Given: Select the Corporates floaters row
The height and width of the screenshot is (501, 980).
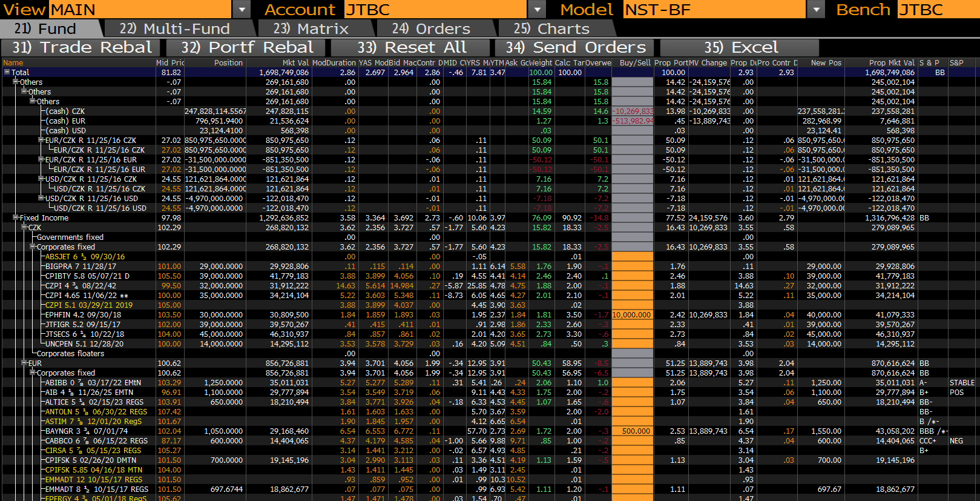Looking at the screenshot, I should pos(70,354).
